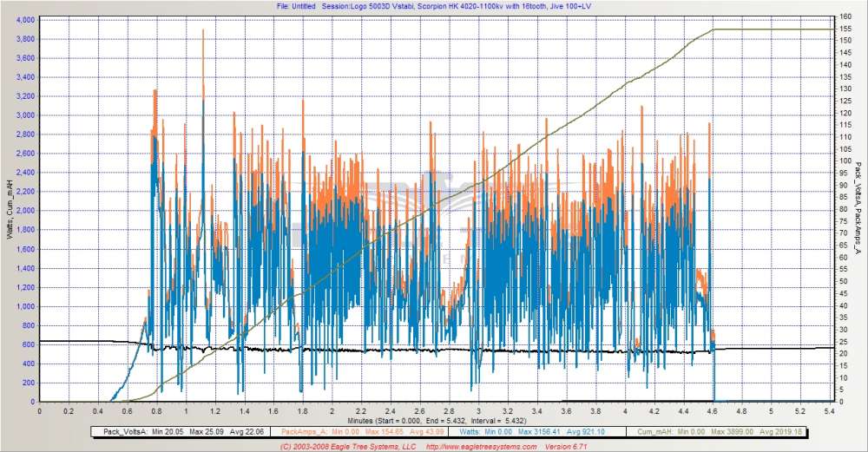Click the highest orange amps spike peak
This screenshot has height=452, width=868.
pyautogui.click(x=203, y=31)
